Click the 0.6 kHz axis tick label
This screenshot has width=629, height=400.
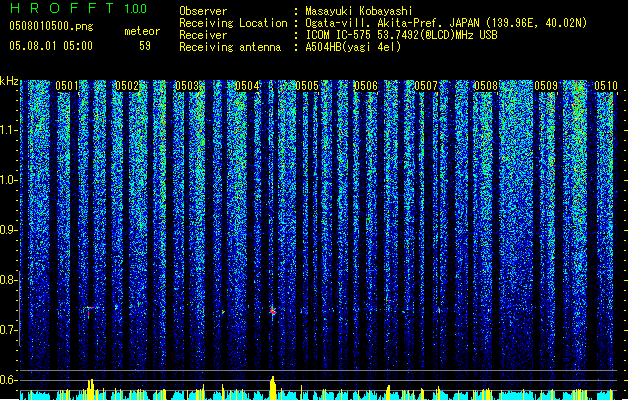9,380
